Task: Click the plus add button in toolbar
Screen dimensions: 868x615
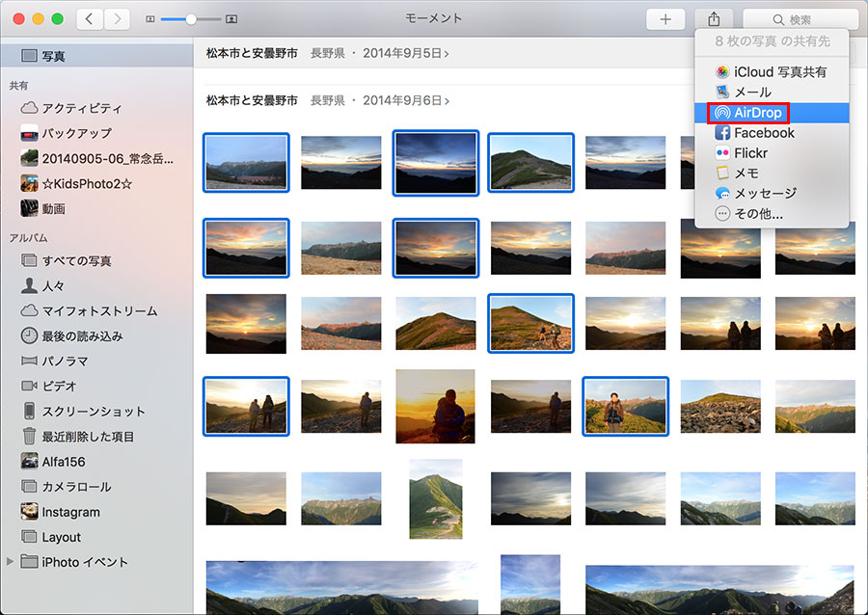Action: 665,19
